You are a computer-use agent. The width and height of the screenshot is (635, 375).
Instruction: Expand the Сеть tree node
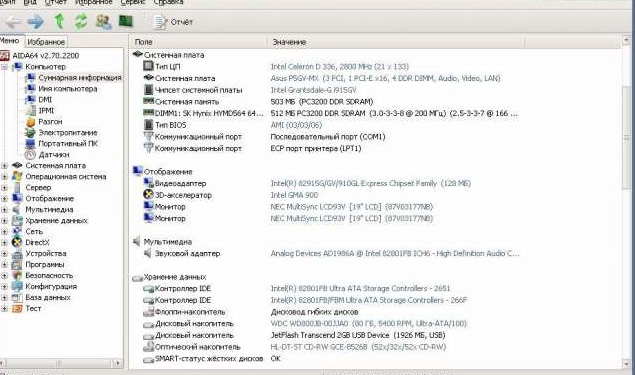point(4,232)
